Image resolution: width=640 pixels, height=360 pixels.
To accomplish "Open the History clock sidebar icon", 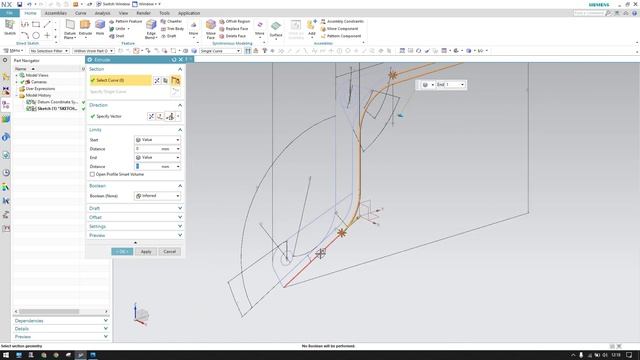I will coord(6,173).
